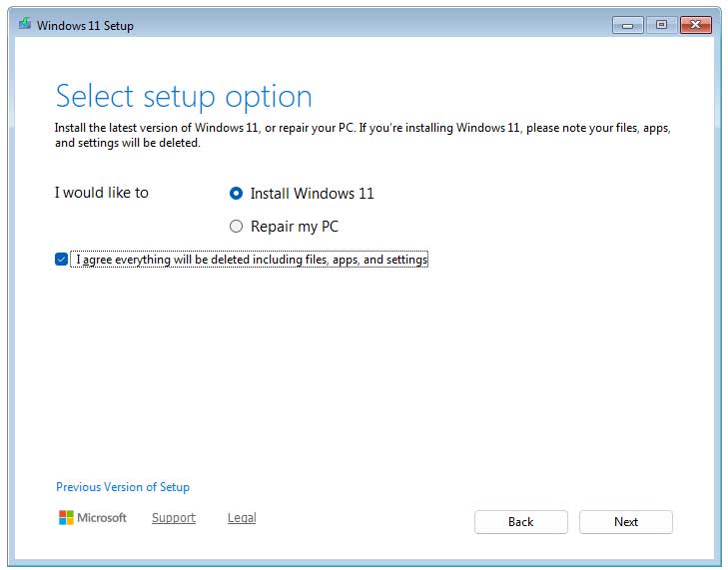Uncheck the agree everything will be deleted checkbox
The width and height of the screenshot is (728, 570).
[x=61, y=259]
